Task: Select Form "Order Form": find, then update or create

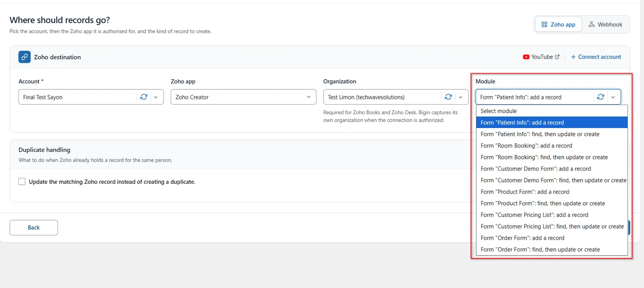Action: [x=552, y=249]
